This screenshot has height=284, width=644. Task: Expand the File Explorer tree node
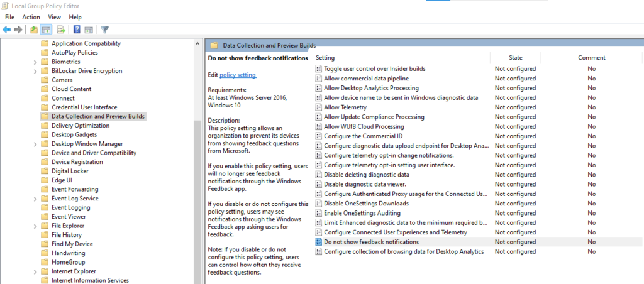(35, 226)
